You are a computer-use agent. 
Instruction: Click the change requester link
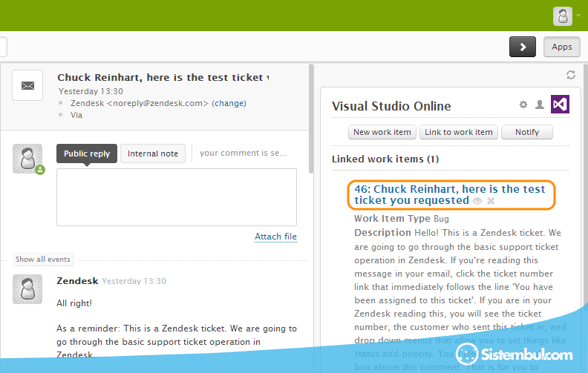229,103
